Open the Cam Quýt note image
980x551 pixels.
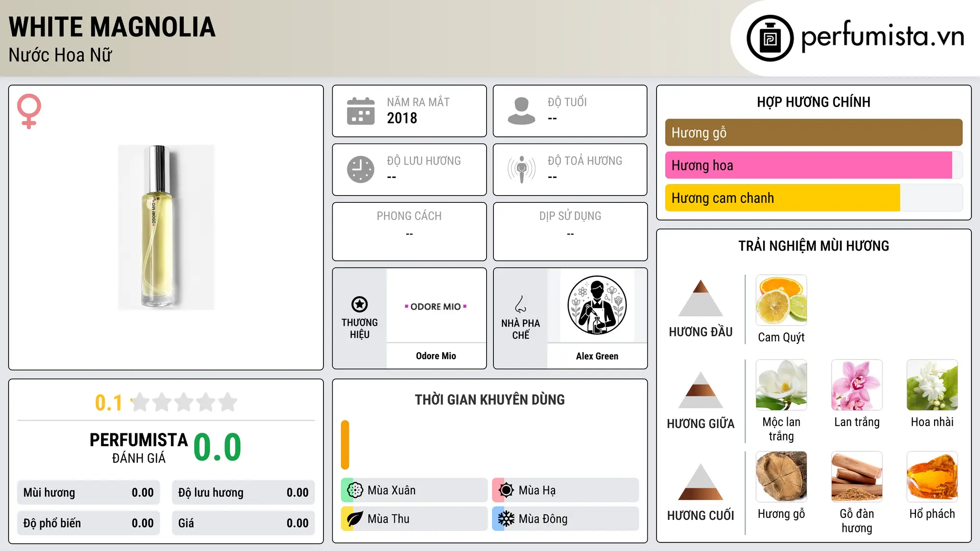pyautogui.click(x=781, y=300)
